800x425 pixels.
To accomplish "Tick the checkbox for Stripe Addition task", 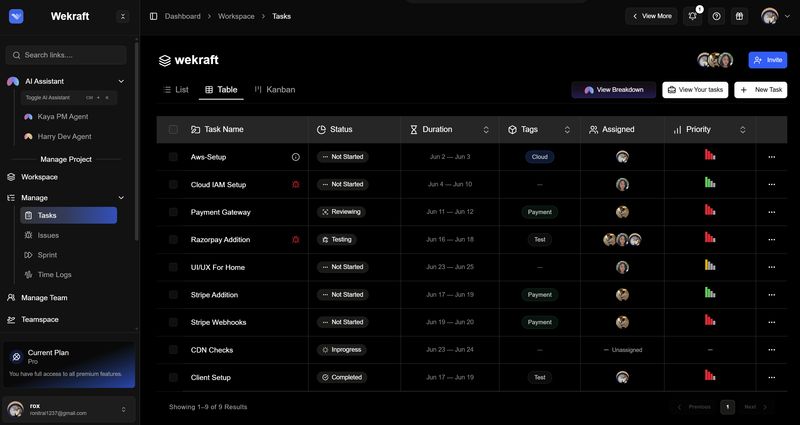I will click(x=173, y=295).
